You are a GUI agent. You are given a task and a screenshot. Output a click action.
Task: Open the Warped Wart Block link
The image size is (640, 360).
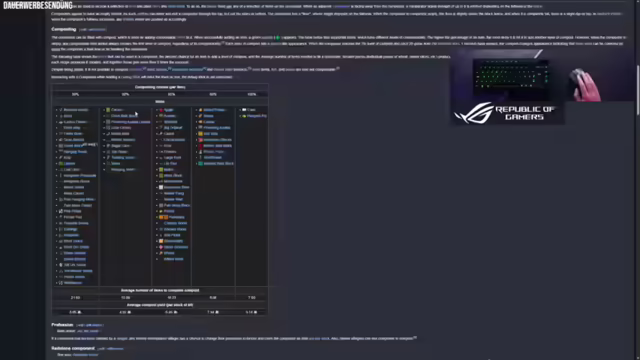(219, 163)
